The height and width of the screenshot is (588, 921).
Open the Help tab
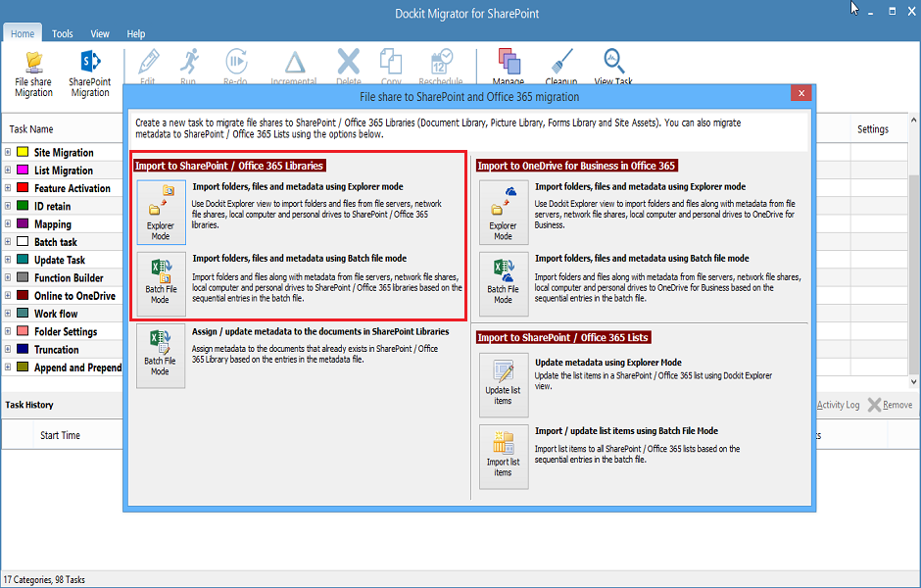pyautogui.click(x=136, y=33)
